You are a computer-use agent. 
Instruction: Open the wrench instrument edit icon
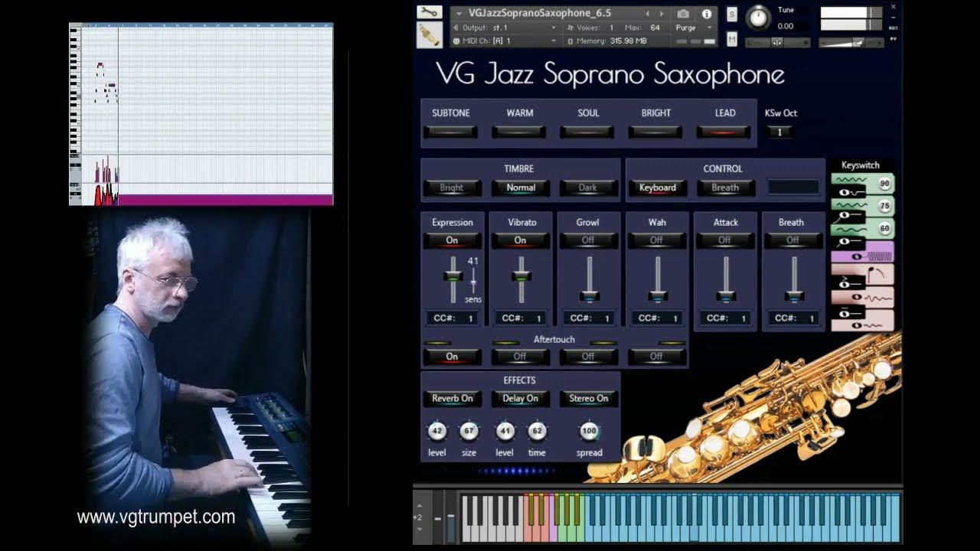(x=429, y=12)
